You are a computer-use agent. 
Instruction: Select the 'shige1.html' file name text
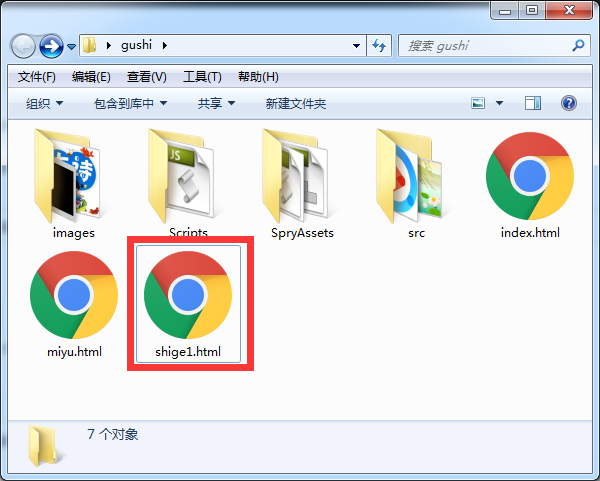point(188,352)
